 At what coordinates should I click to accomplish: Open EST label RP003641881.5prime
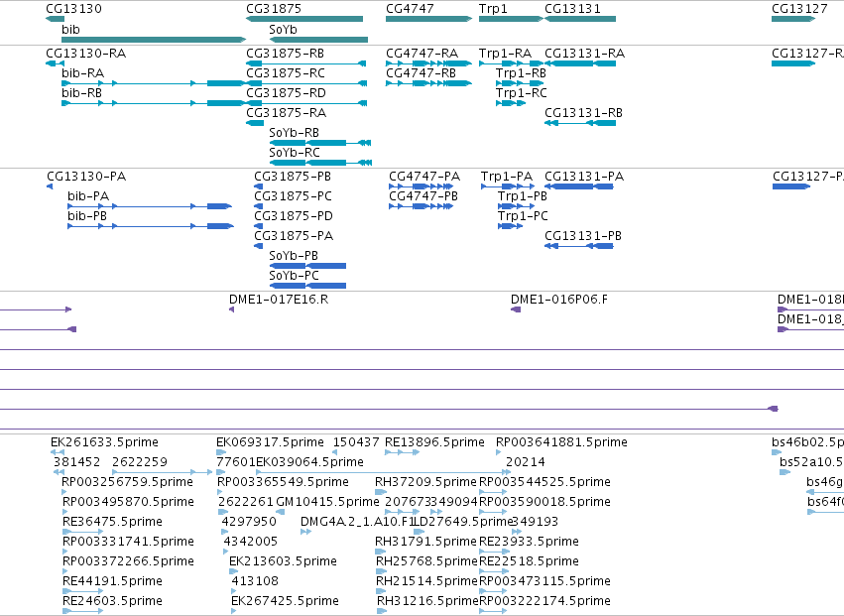click(561, 442)
